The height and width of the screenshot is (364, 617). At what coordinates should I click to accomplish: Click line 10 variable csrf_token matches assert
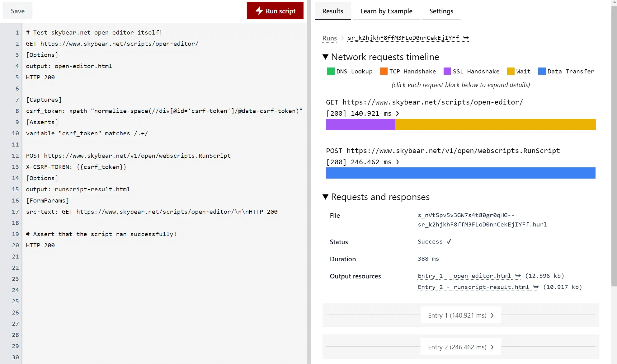tap(87, 133)
